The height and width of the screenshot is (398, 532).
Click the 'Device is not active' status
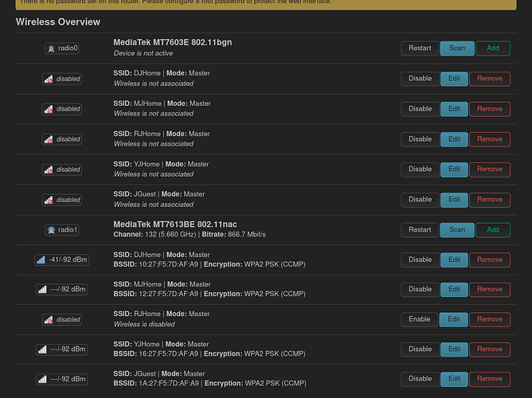[143, 53]
